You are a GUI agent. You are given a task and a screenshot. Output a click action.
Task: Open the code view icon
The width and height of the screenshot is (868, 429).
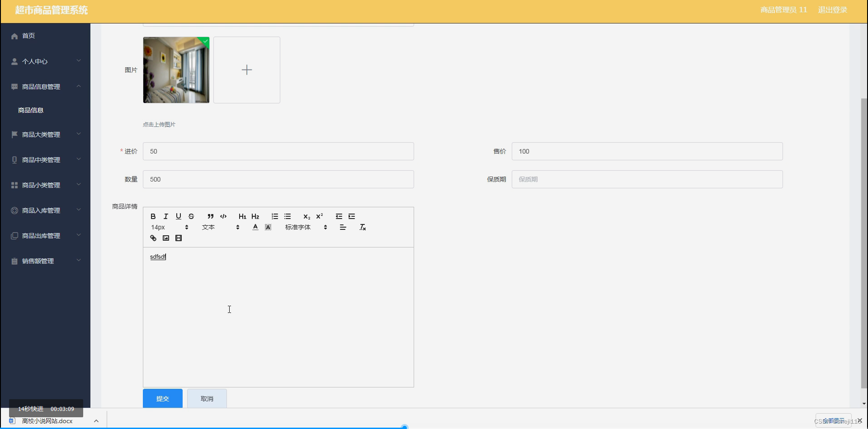click(x=223, y=216)
